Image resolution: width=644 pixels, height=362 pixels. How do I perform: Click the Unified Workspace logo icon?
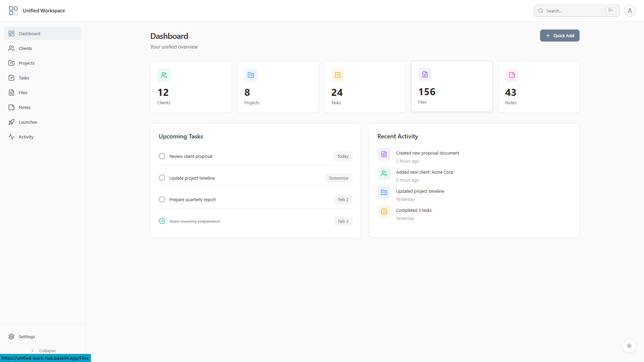click(13, 11)
